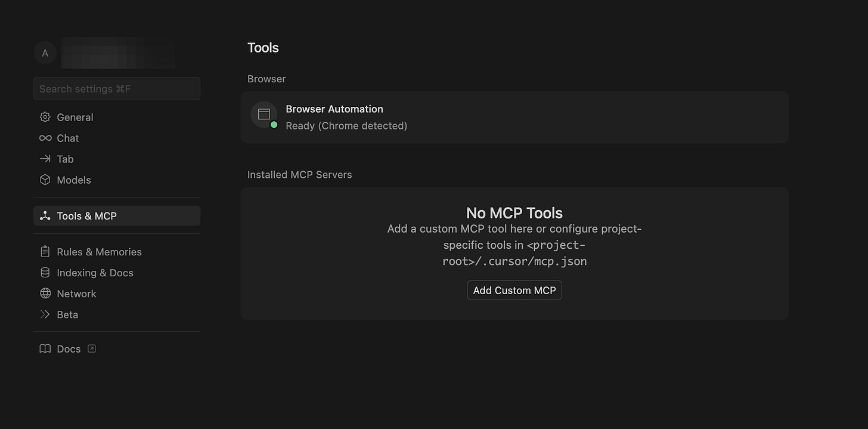
Task: Open the Models settings page
Action: tap(73, 180)
